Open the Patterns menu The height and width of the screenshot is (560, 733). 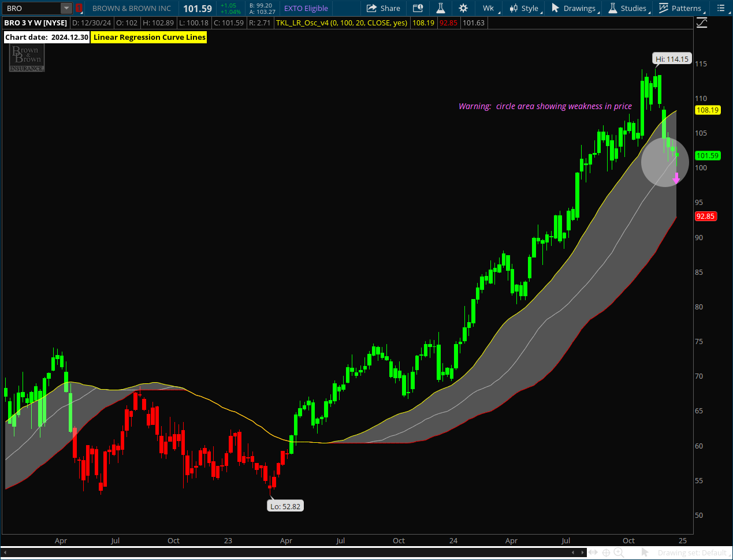(x=682, y=8)
